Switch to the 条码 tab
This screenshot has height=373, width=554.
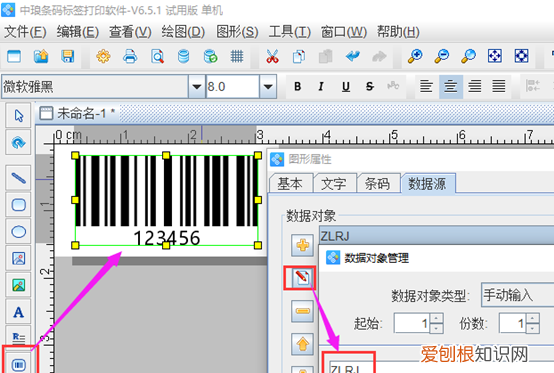click(x=377, y=184)
